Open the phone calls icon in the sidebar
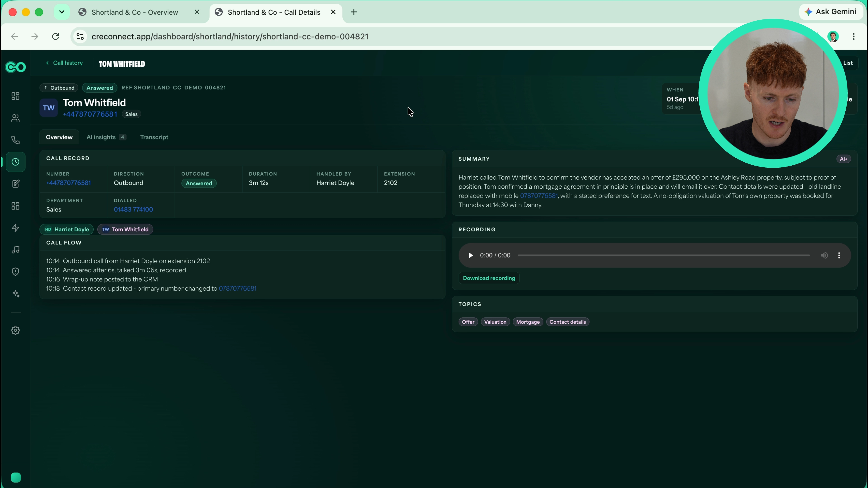 tap(16, 140)
